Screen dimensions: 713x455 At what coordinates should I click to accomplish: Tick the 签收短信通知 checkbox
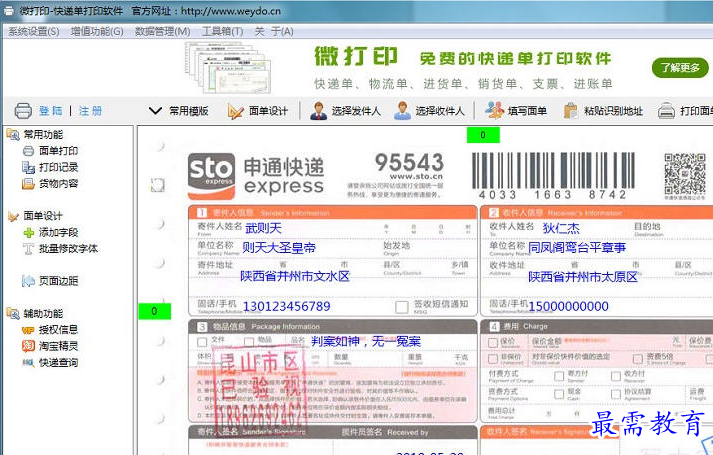[x=402, y=307]
